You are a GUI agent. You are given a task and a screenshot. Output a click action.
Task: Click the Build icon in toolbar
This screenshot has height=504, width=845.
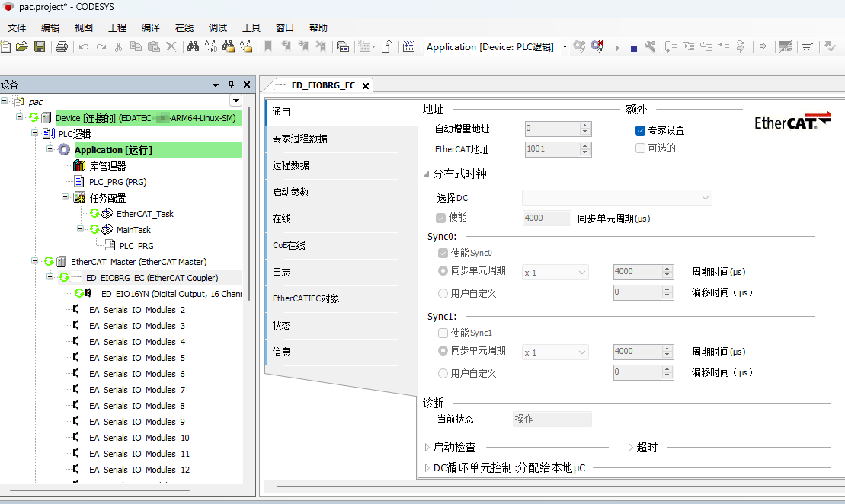[408, 47]
